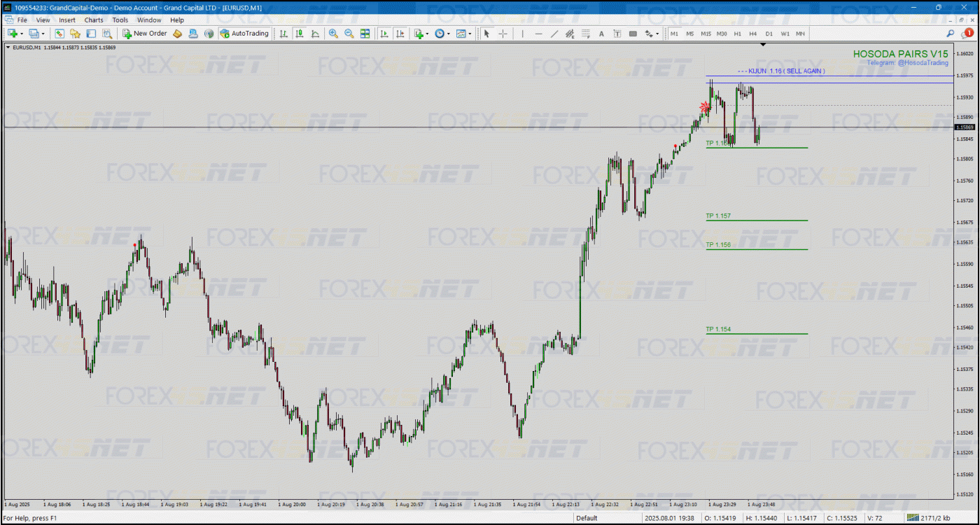
Task: Toggle the AutoTrading button
Action: point(244,34)
